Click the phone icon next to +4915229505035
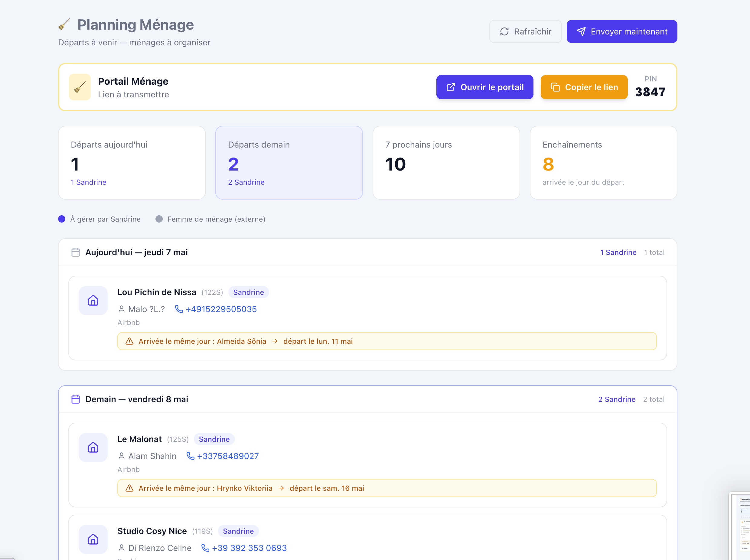The width and height of the screenshot is (750, 560). tap(179, 309)
